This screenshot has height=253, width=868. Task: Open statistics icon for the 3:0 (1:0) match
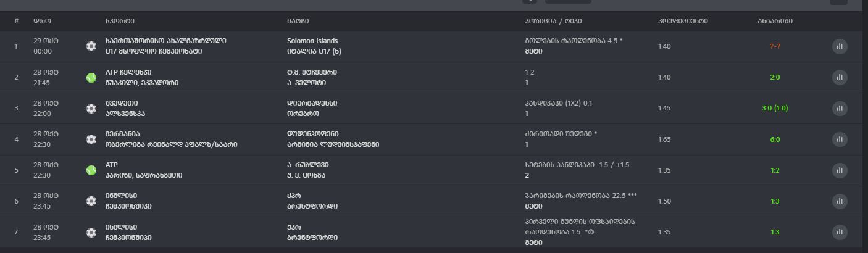pos(839,108)
